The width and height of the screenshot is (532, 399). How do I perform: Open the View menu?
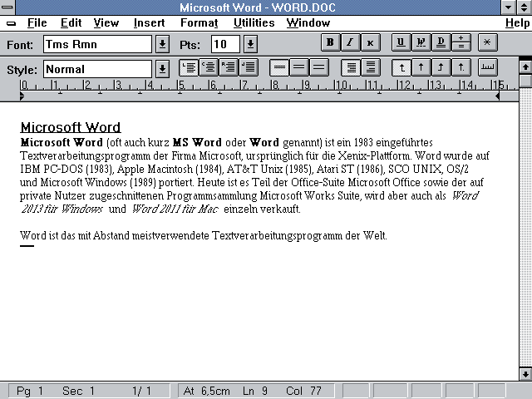[106, 22]
